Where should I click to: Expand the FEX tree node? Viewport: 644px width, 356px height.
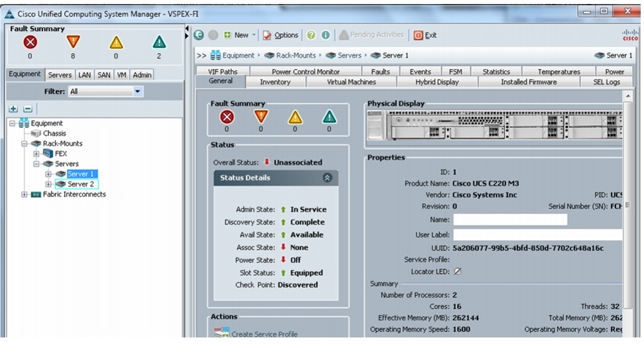(x=36, y=153)
